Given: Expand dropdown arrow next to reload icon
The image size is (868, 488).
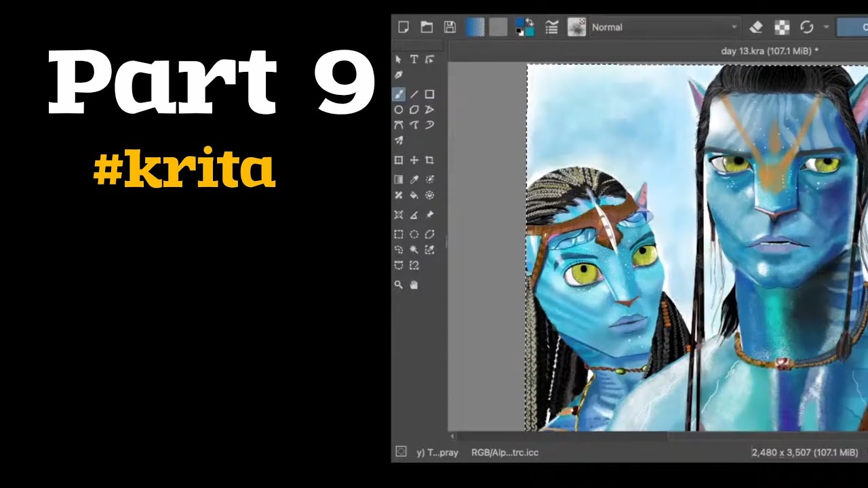Looking at the screenshot, I should (x=826, y=27).
